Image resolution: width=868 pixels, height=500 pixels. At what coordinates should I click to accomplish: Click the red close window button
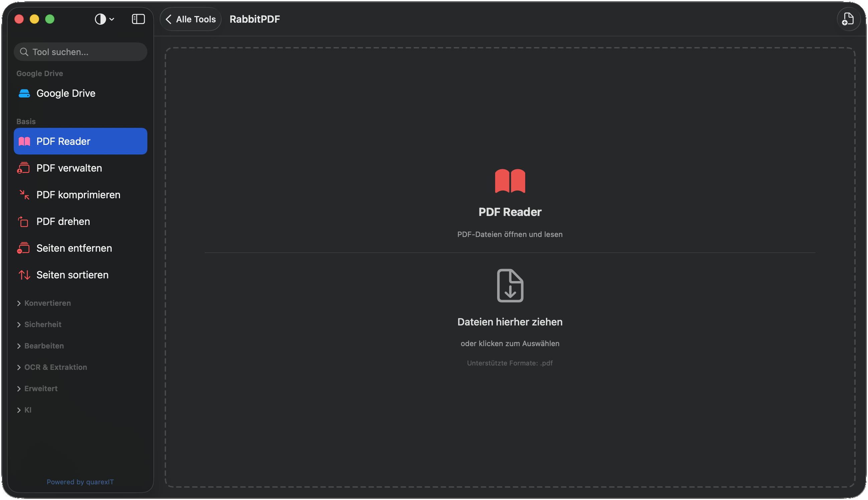click(19, 19)
